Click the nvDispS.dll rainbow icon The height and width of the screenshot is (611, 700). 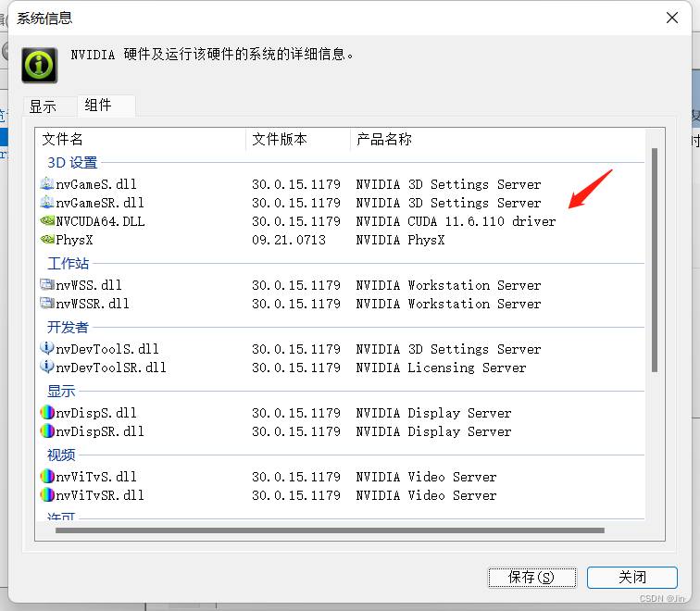47,412
